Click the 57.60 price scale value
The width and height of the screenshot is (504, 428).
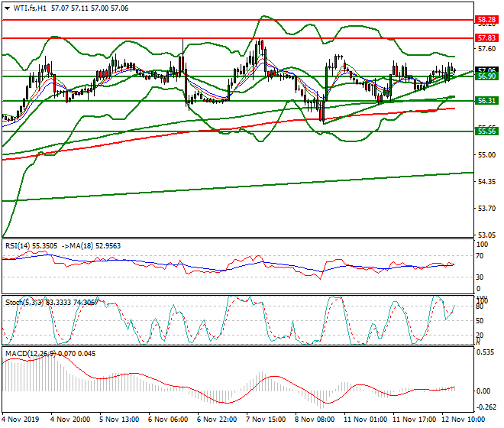486,49
